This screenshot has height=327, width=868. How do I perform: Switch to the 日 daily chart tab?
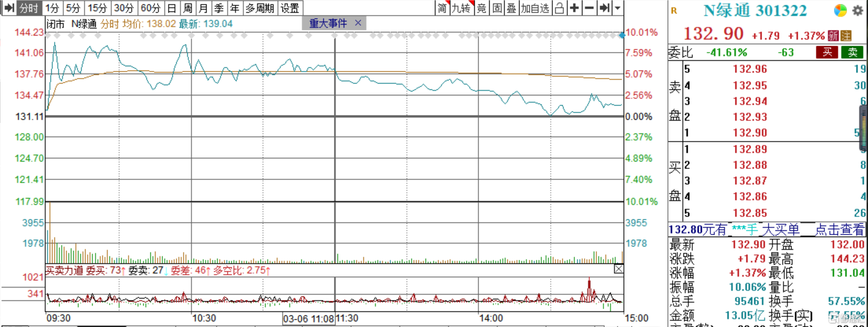pos(171,8)
